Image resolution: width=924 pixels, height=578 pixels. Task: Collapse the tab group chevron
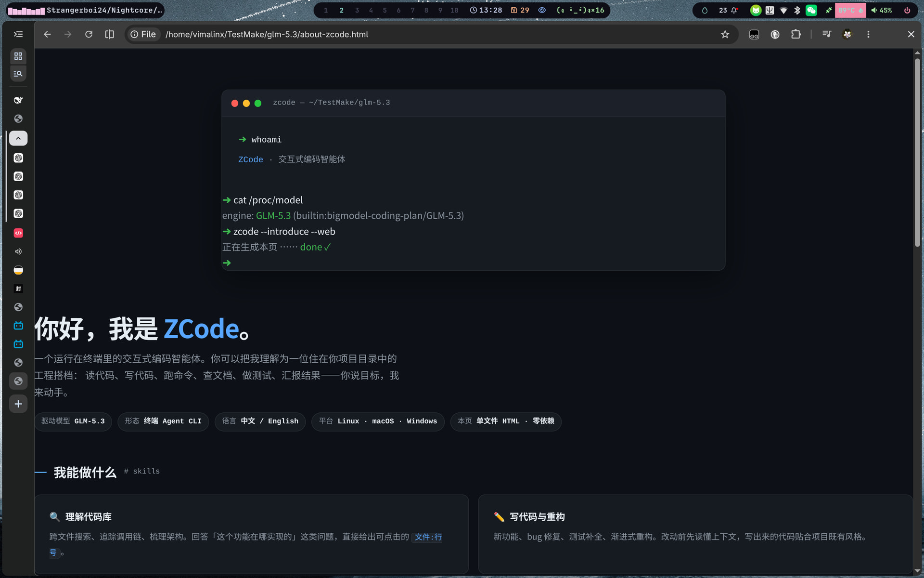pos(18,138)
